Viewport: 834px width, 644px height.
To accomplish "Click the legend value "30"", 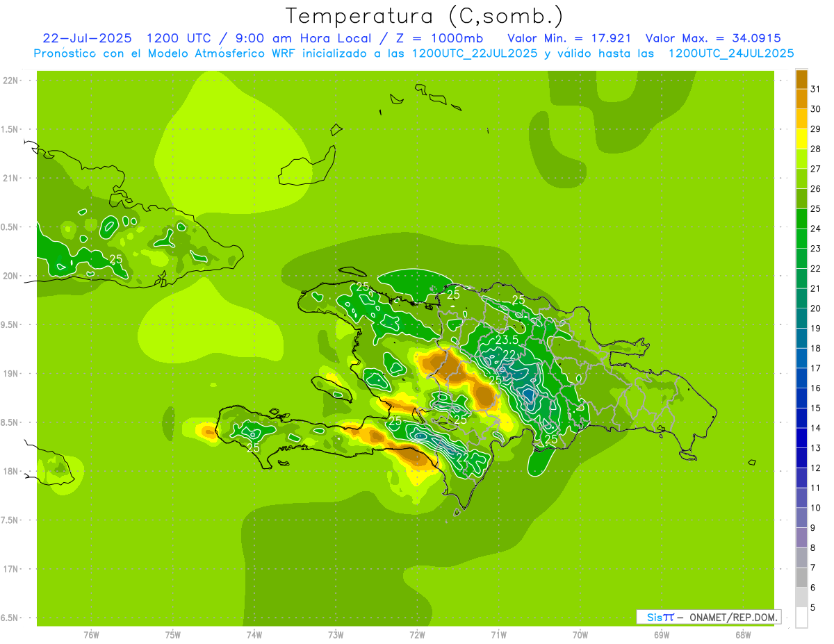I will (x=816, y=109).
